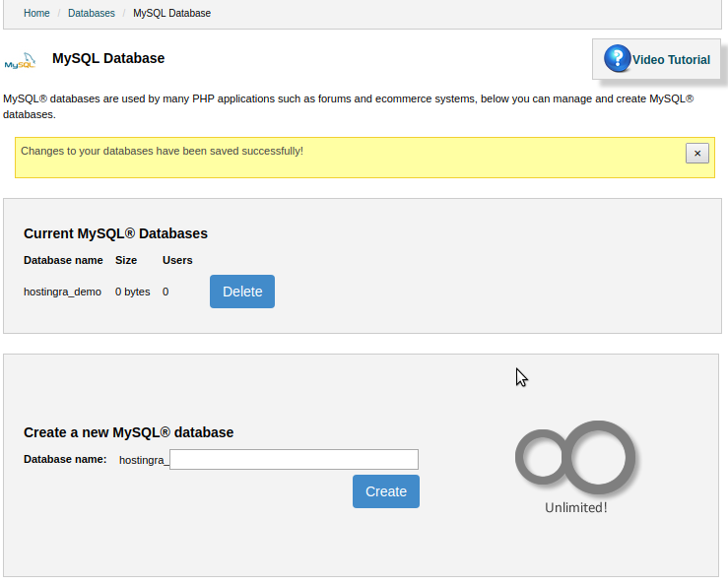
Task: Click the MySQL Database breadcrumb text
Action: 171,13
